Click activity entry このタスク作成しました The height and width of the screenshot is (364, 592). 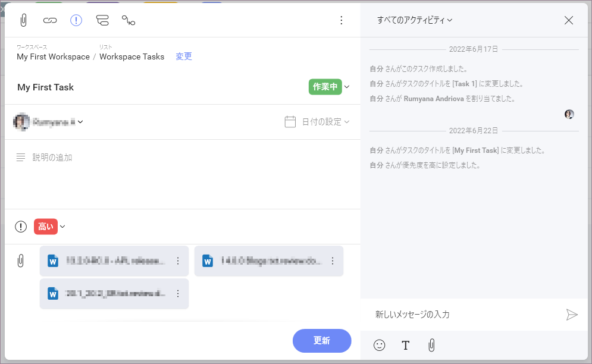419,69
